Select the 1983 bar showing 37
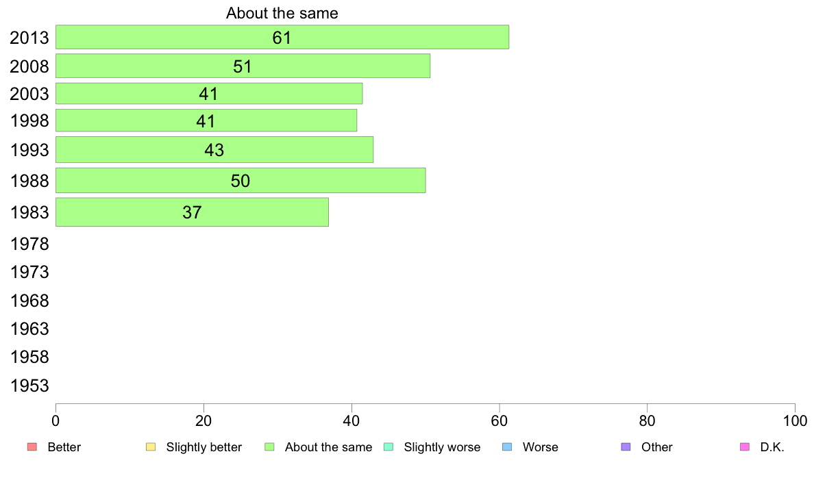814x504 pixels. [x=192, y=212]
